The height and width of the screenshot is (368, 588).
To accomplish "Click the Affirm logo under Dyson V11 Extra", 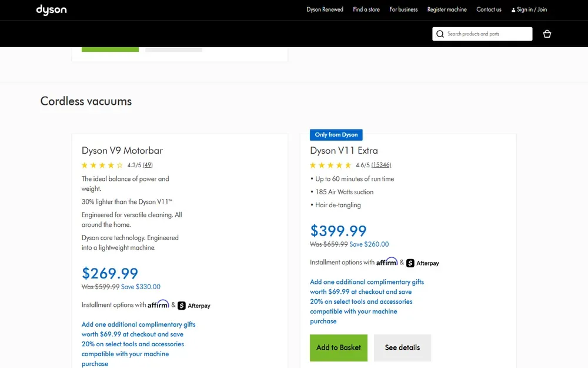I will [x=387, y=262].
